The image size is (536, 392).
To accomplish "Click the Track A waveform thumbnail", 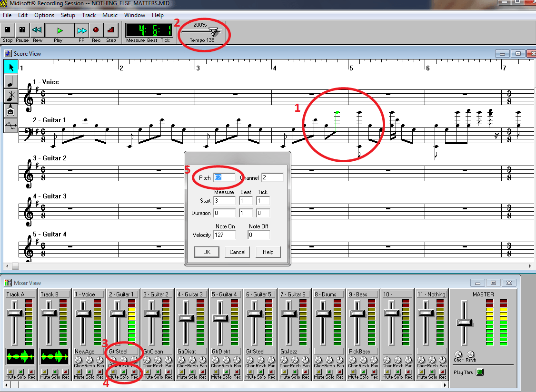I will tap(20, 357).
